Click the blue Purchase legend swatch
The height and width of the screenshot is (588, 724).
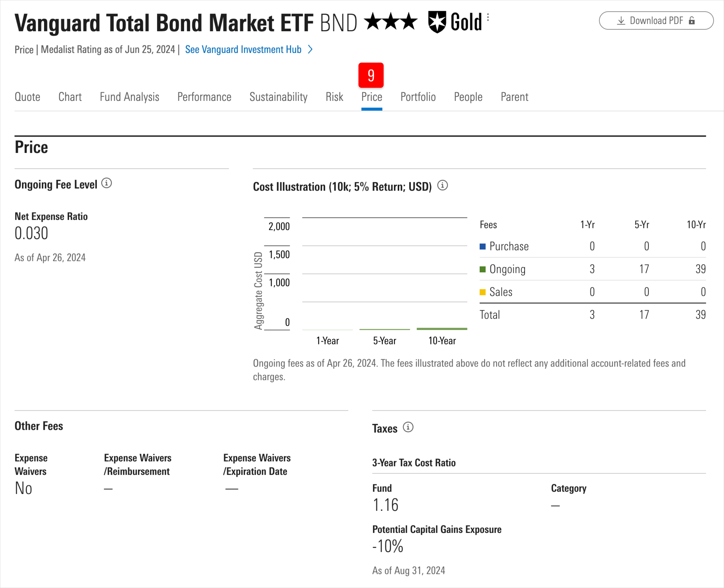(483, 246)
